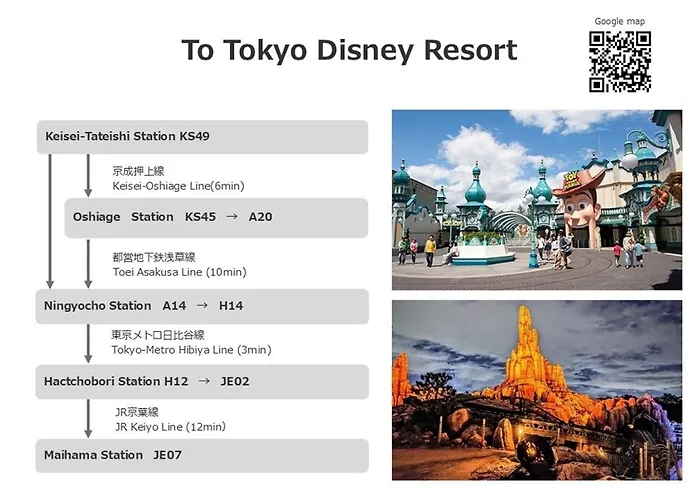Click the Japanese '東京メトロ日比谷線' label

[x=158, y=335]
